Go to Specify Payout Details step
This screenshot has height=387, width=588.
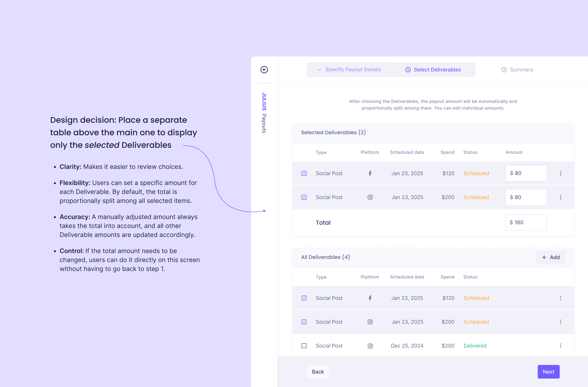pos(352,70)
